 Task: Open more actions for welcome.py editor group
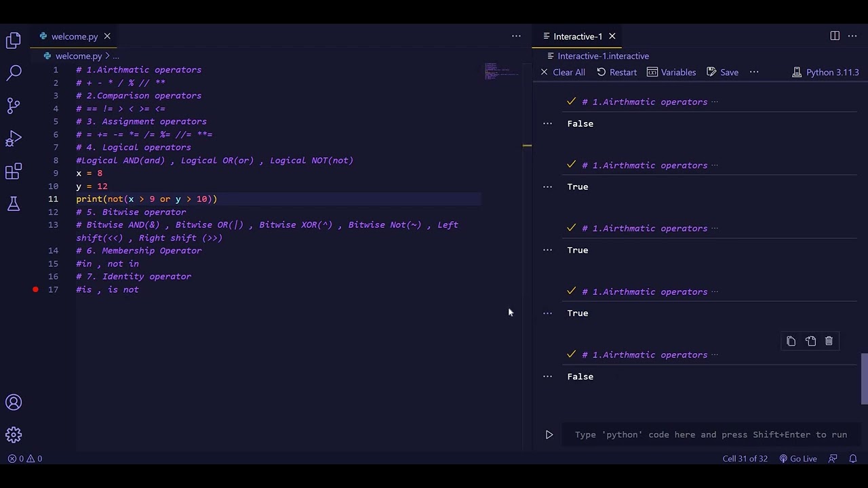pyautogui.click(x=516, y=37)
